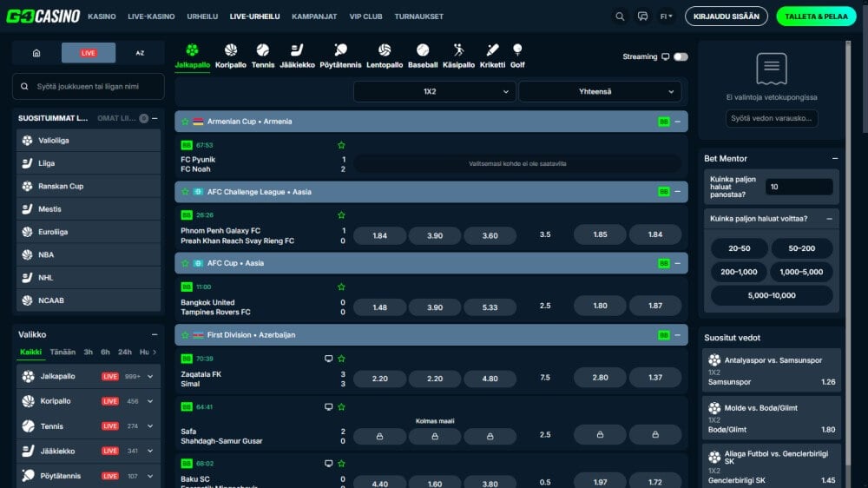The height and width of the screenshot is (488, 868).
Task: Favorite the FC Pyunik match star
Action: [x=341, y=145]
